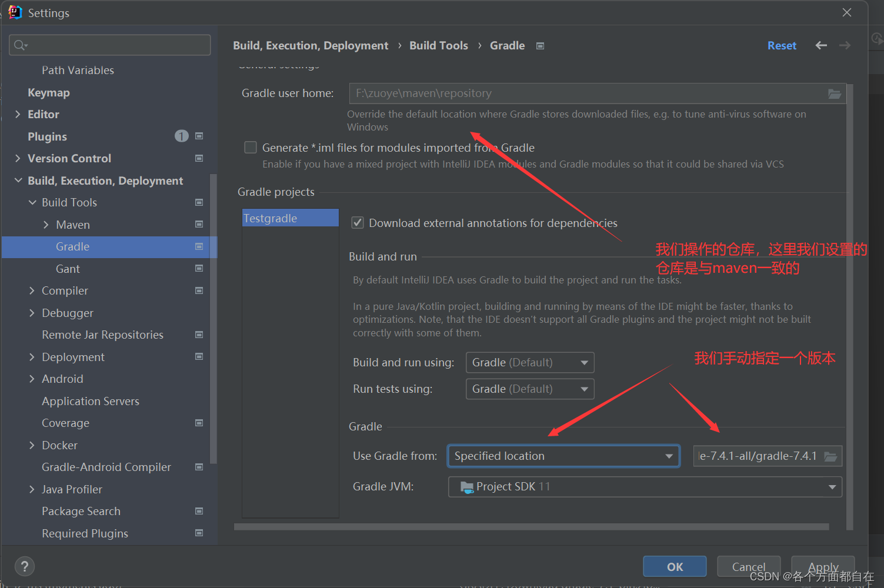Select Gant under Build Tools

pyautogui.click(x=68, y=269)
